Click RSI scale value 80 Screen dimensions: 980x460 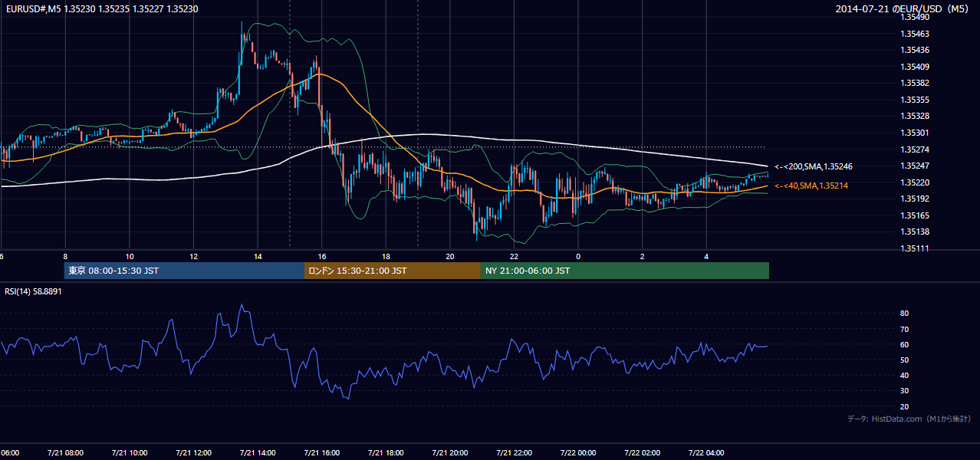click(905, 314)
